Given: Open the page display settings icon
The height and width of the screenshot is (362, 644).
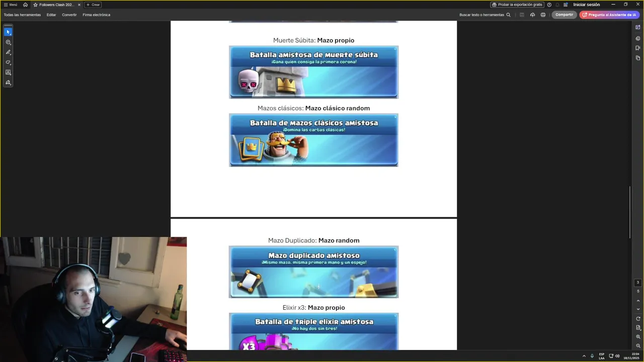Looking at the screenshot, I should [638, 328].
